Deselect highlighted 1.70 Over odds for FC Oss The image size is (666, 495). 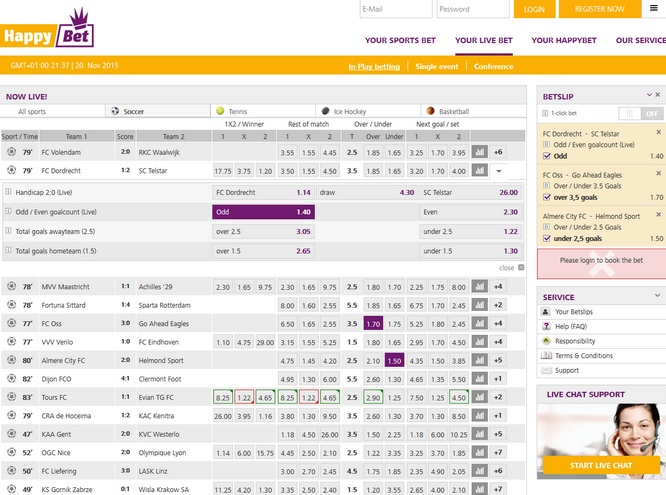tap(373, 324)
